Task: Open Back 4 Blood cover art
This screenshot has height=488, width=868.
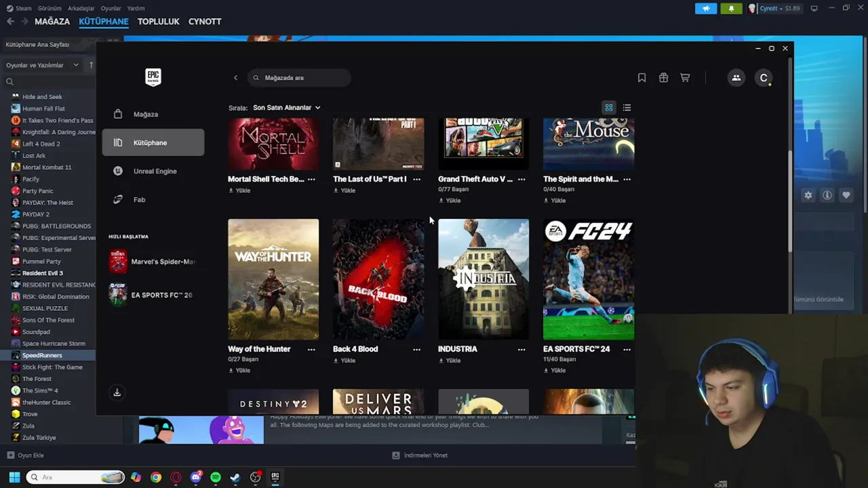Action: 378,279
